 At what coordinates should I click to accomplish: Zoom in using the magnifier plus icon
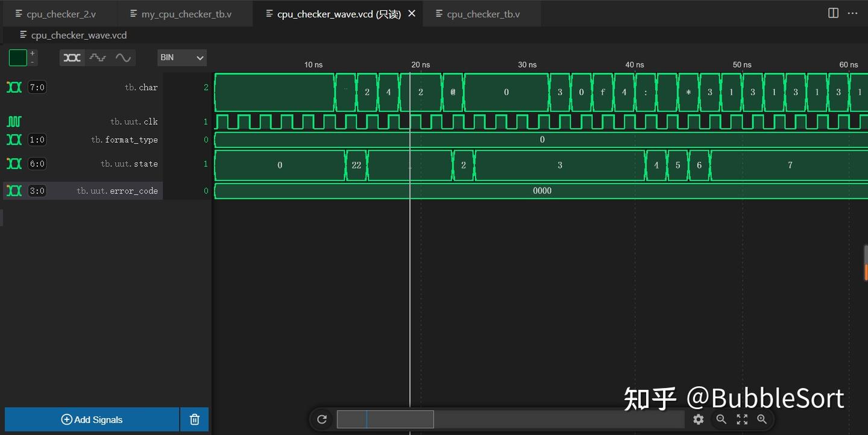pyautogui.click(x=763, y=419)
